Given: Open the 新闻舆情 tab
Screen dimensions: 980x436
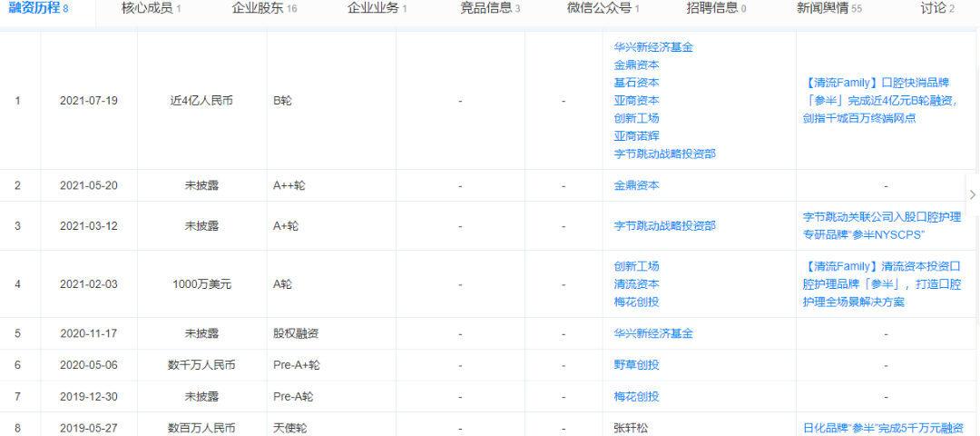Looking at the screenshot, I should (x=829, y=8).
